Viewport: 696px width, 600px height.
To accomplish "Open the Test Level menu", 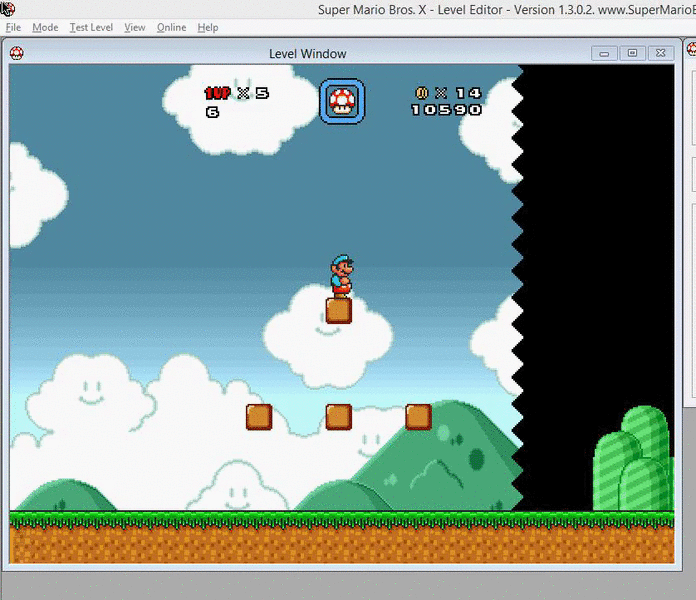I will pyautogui.click(x=91, y=28).
